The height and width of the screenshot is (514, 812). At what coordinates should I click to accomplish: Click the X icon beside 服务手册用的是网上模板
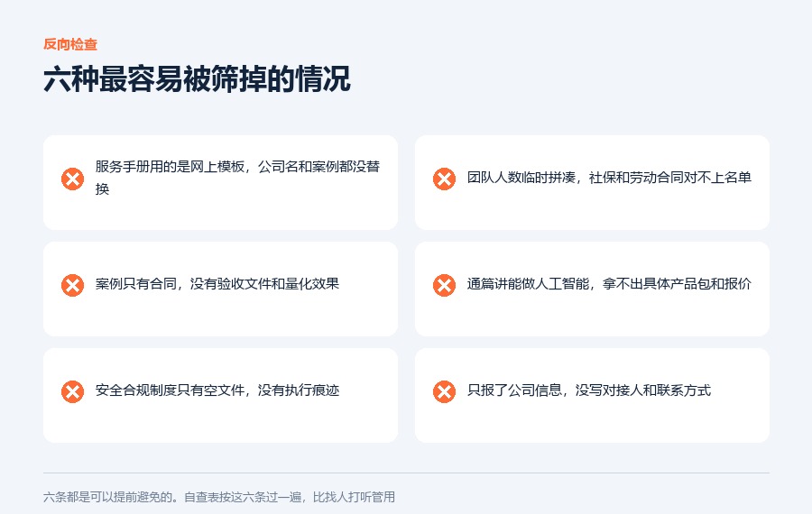(72, 179)
